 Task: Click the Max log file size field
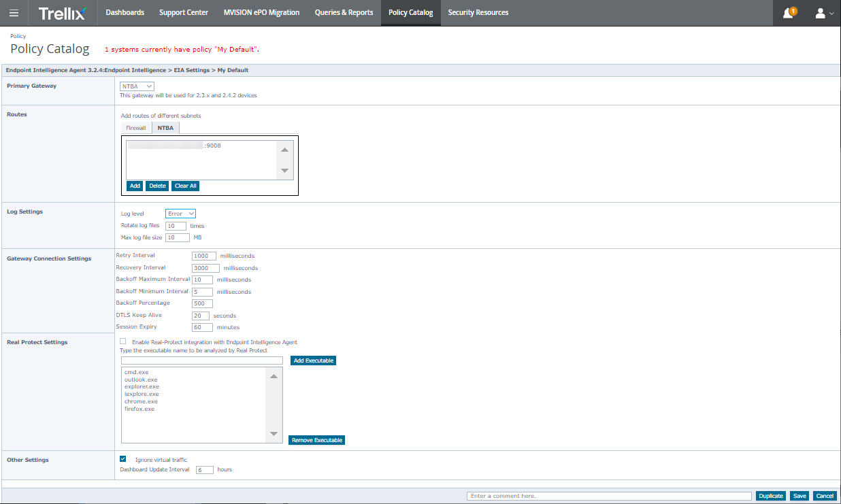[x=178, y=238]
